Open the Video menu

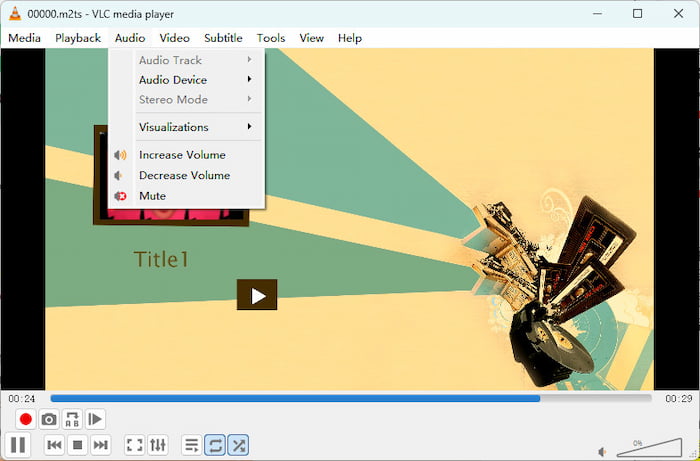click(175, 38)
